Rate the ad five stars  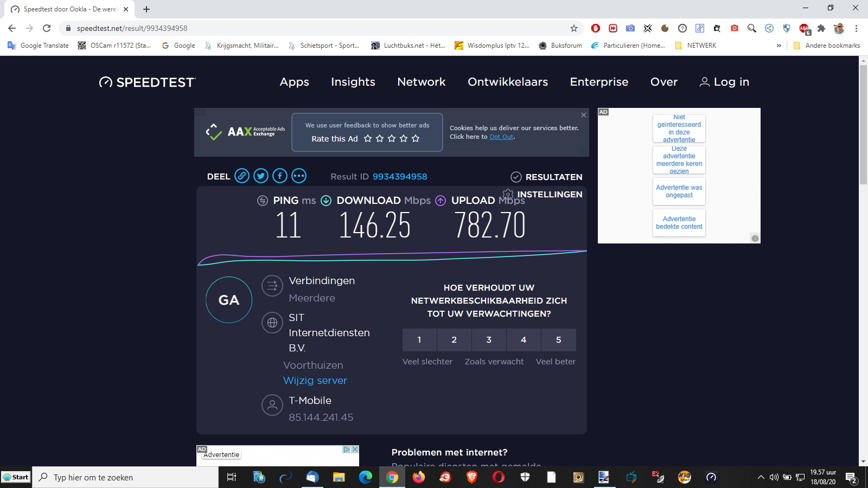point(416,138)
